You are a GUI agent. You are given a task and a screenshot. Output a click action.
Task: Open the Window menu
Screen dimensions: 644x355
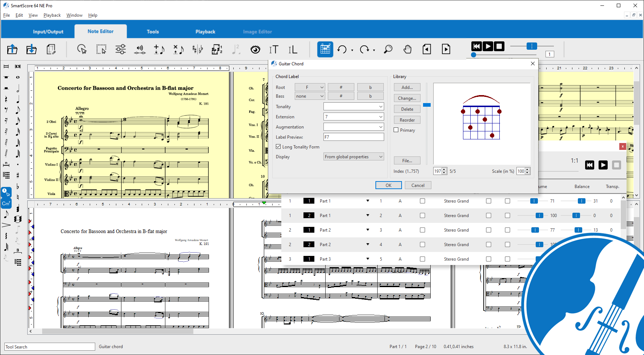coord(74,15)
